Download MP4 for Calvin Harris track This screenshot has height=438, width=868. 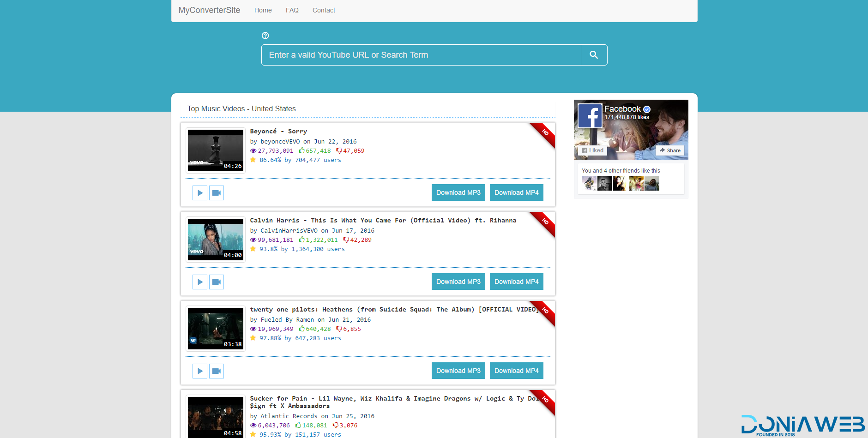(x=517, y=282)
